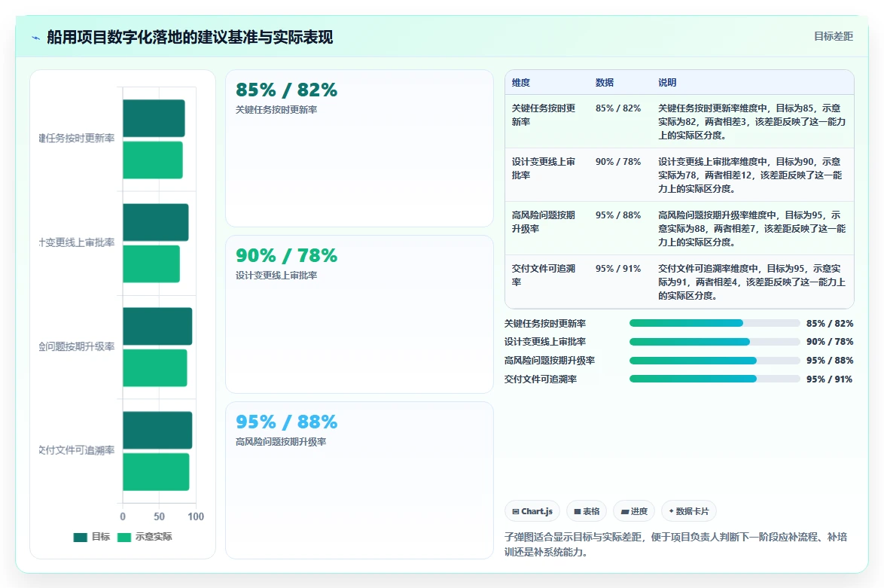Select the large 95% / 88% data card value
884x588 pixels.
pos(286,422)
